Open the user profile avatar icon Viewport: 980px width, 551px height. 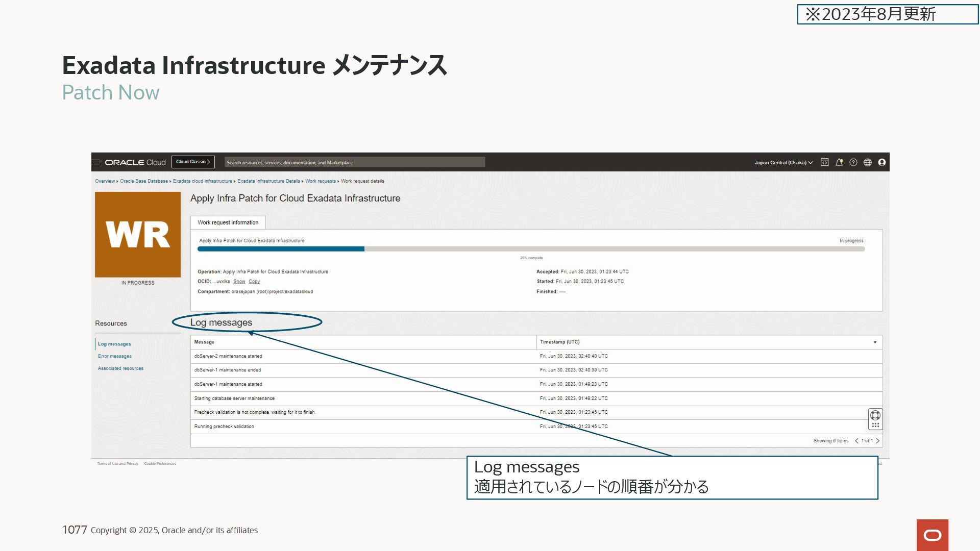[x=881, y=162]
